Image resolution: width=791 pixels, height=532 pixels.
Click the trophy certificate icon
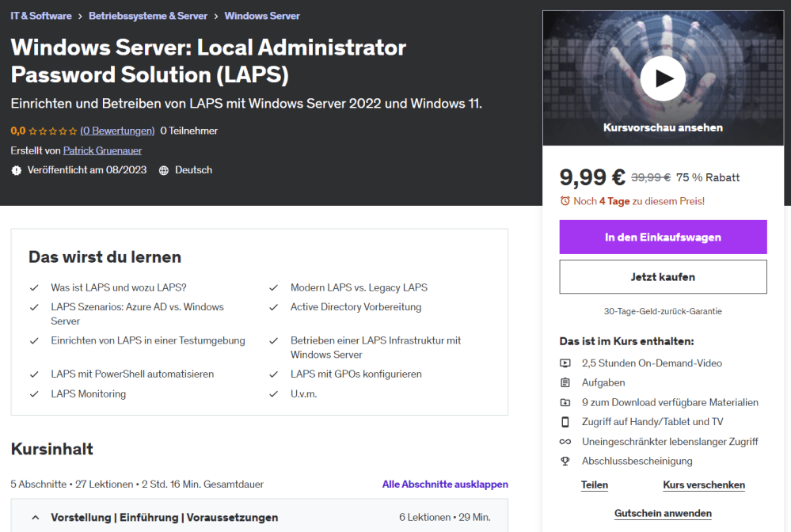coord(565,461)
